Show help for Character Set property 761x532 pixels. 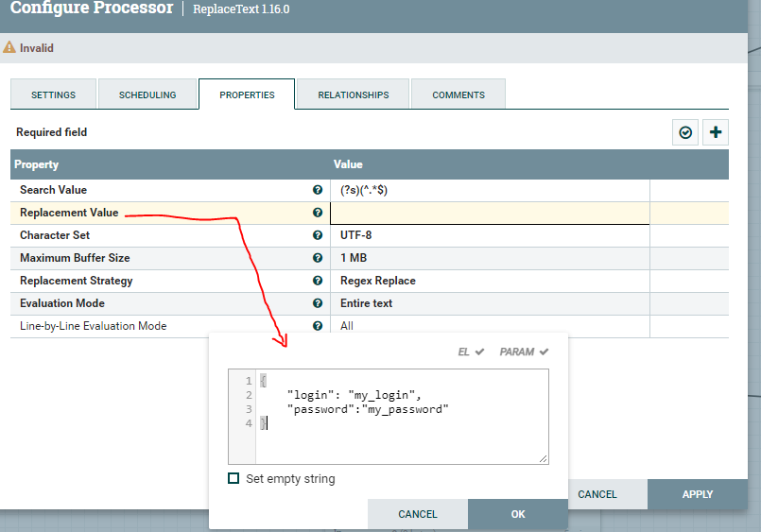tap(318, 235)
